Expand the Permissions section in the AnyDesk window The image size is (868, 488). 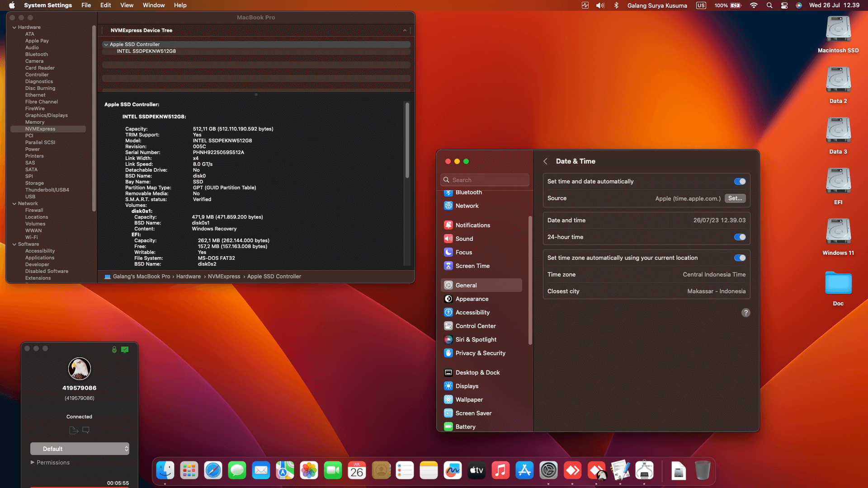coord(50,462)
